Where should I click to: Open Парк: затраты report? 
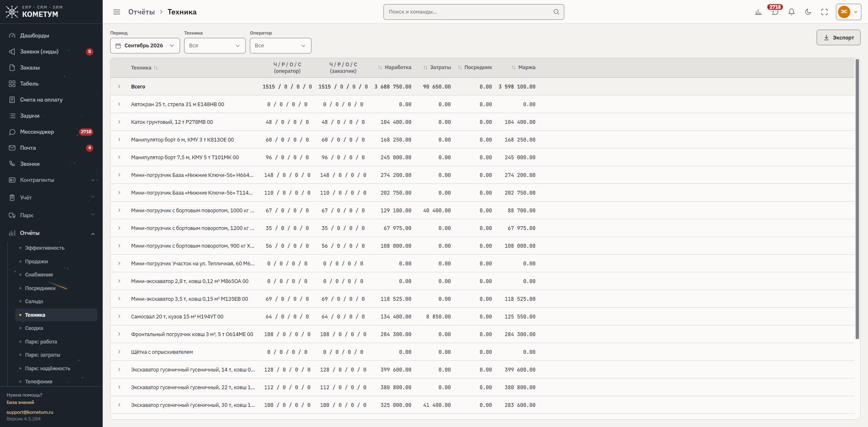point(56,355)
